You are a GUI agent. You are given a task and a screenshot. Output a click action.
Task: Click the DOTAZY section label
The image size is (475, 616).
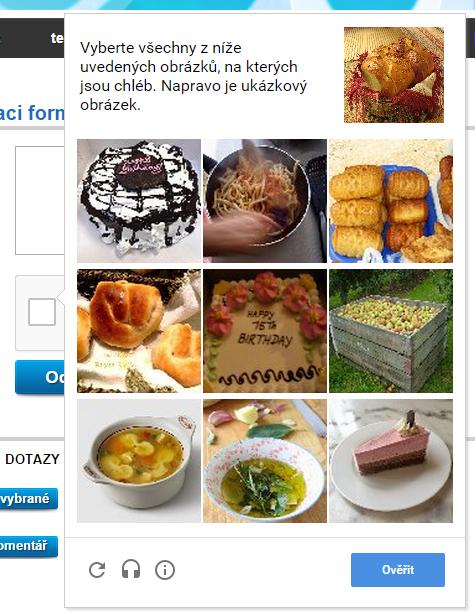click(x=32, y=459)
